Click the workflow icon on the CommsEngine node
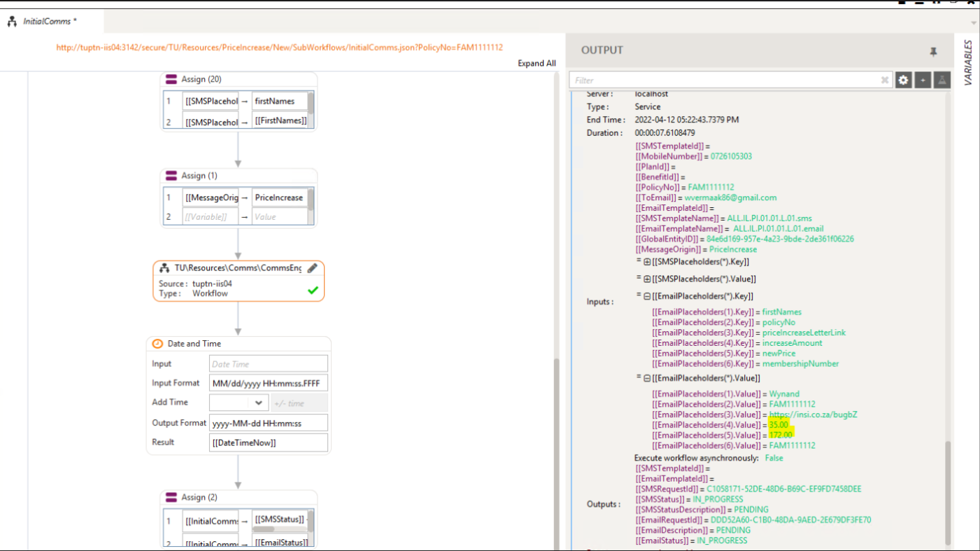Screen dimensions: 980x551 (164, 268)
